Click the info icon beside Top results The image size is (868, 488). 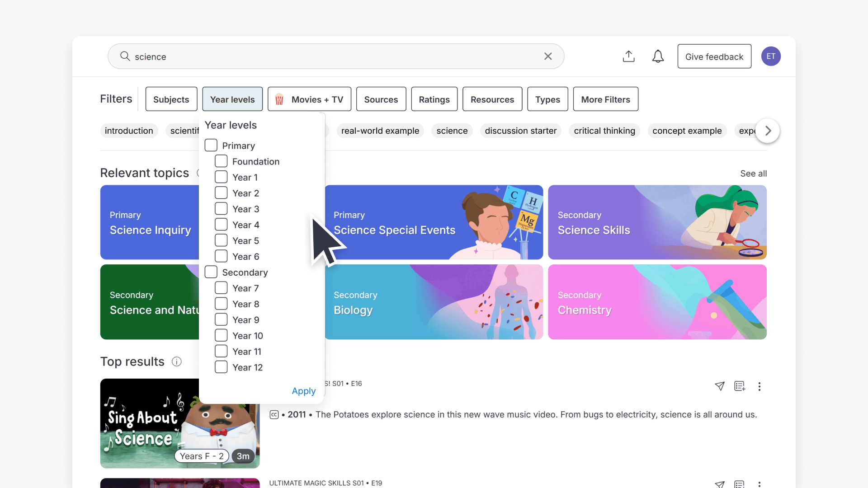[x=176, y=361]
